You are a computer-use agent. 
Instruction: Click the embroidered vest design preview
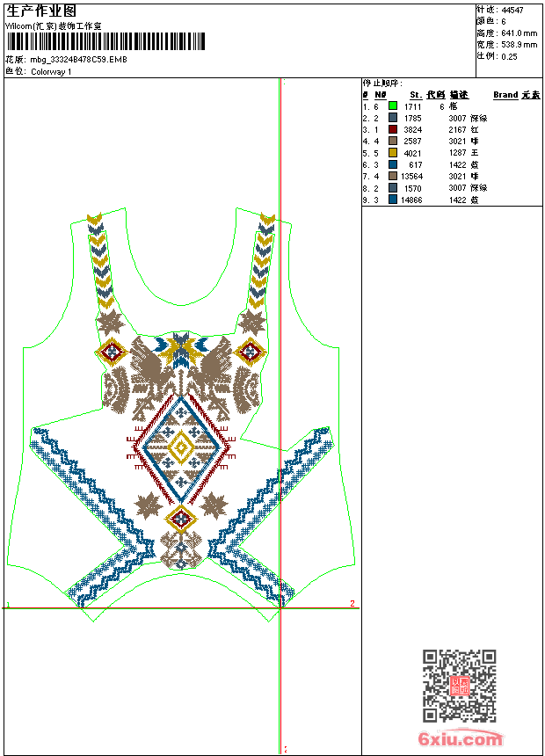click(x=181, y=415)
